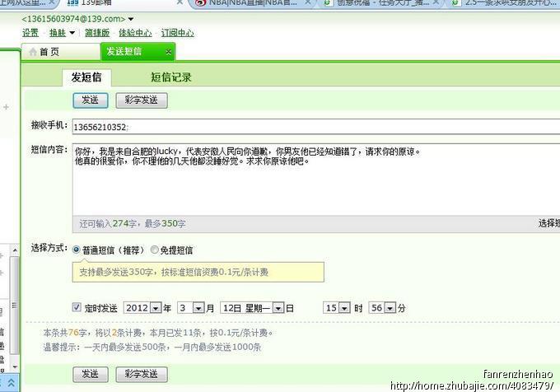
Task: Select 免提短信 radio option
Action: [x=154, y=250]
